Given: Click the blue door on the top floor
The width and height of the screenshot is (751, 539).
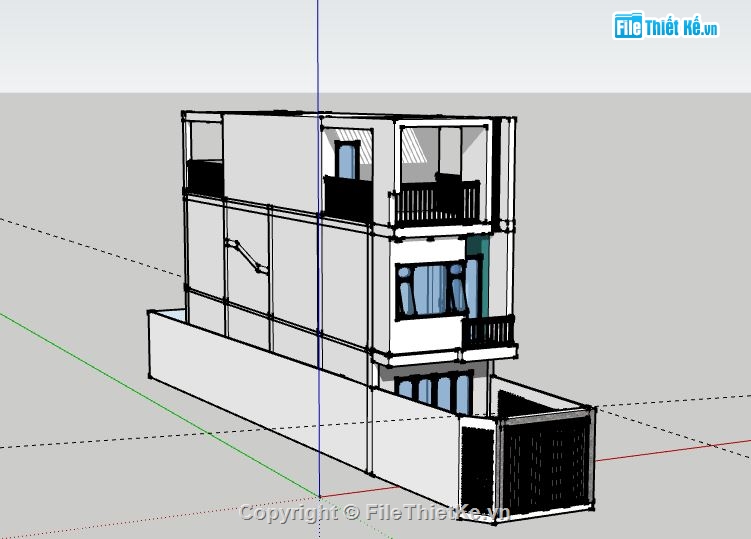Looking at the screenshot, I should point(347,160).
